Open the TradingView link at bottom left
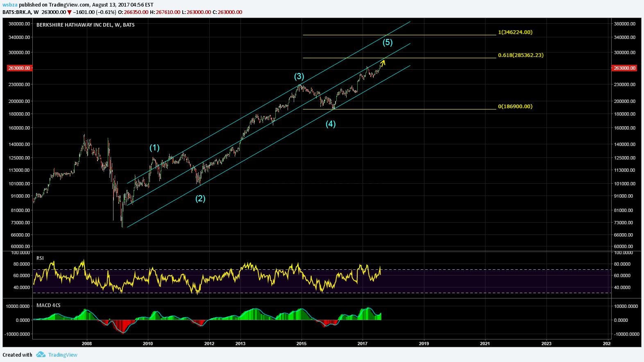Screen dimensions: 644x362 click(x=63, y=355)
